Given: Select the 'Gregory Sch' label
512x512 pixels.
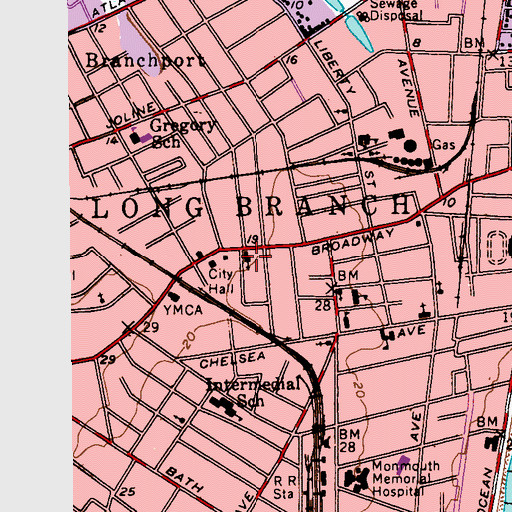Looking at the screenshot, I should [182, 134].
